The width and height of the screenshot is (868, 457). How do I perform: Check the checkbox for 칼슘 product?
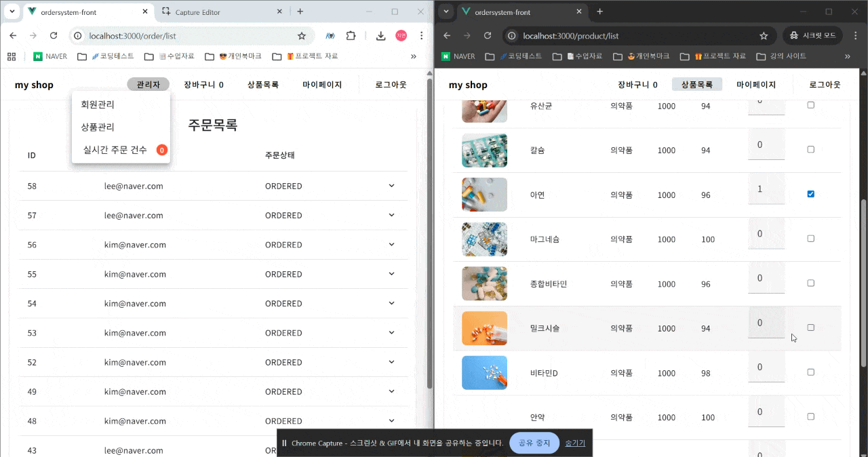810,149
